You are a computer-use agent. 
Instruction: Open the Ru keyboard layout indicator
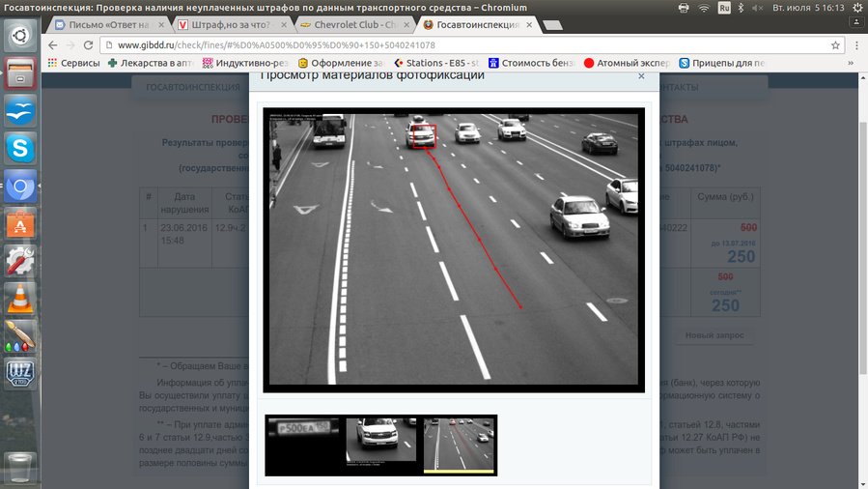coord(724,8)
